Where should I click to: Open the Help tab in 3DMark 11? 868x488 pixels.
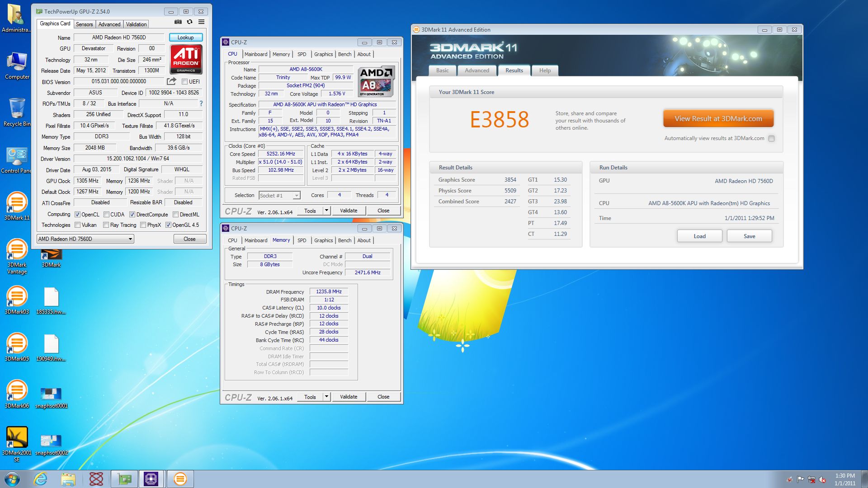[x=545, y=70]
